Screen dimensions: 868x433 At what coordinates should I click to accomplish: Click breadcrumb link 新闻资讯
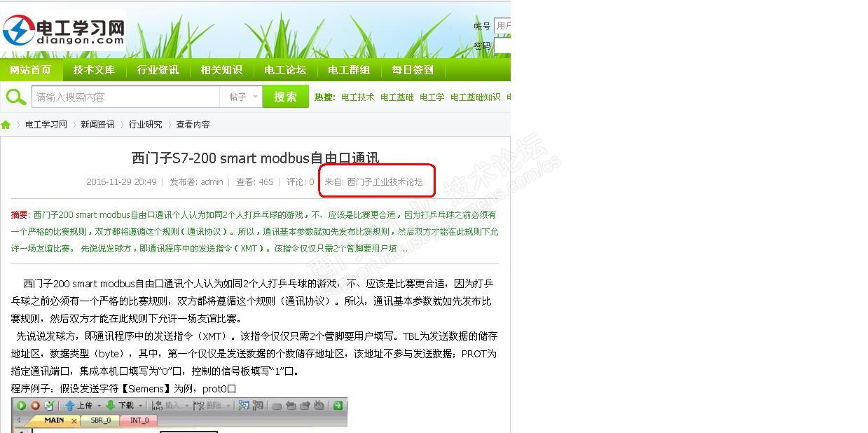pyautogui.click(x=97, y=125)
